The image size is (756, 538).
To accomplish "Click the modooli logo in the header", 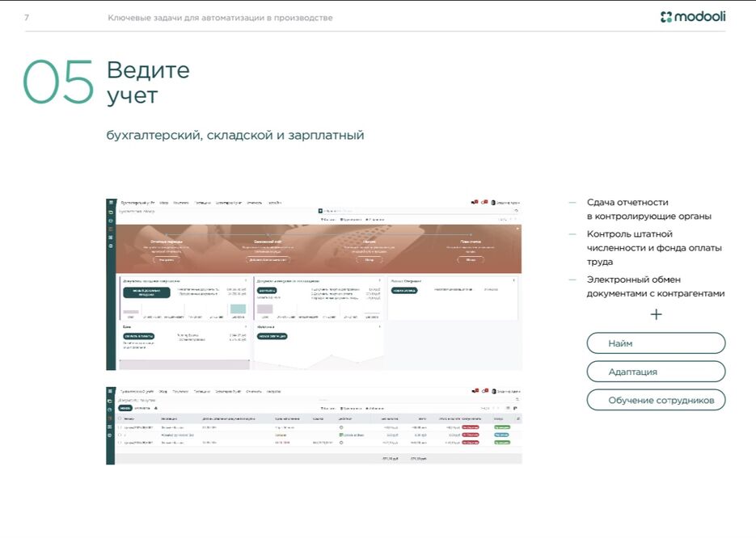I will click(693, 17).
